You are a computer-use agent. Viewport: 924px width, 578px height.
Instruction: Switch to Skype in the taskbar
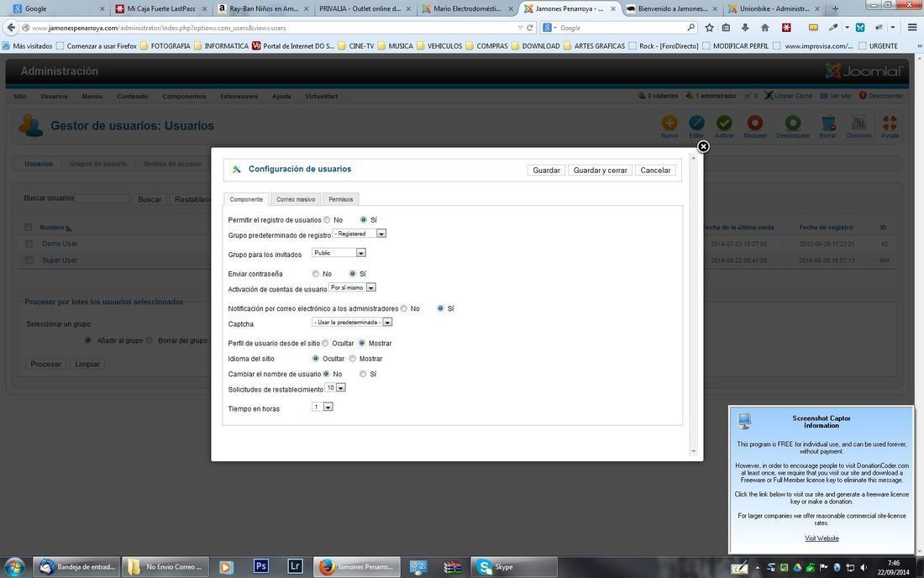[513, 567]
